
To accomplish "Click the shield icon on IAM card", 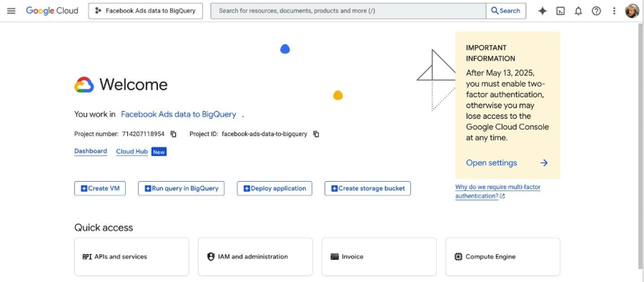I will tap(211, 256).
